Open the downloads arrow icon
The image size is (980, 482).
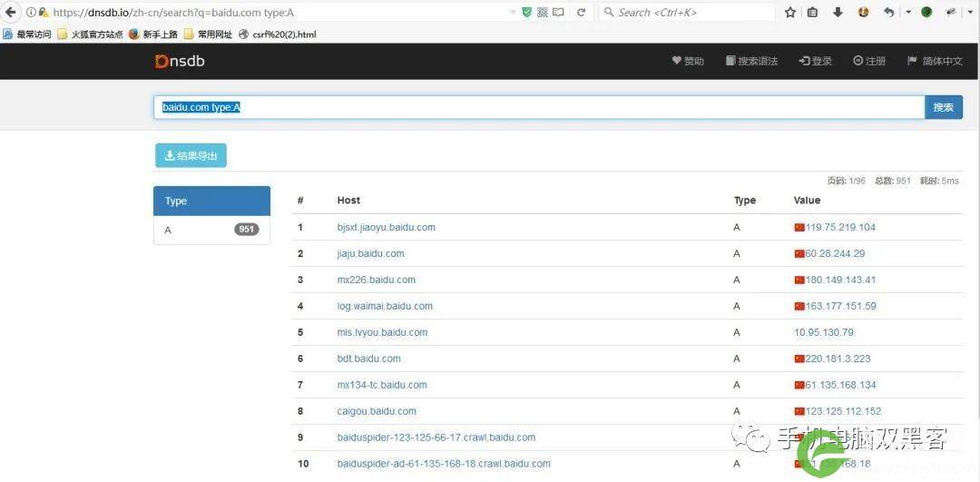coord(837,13)
